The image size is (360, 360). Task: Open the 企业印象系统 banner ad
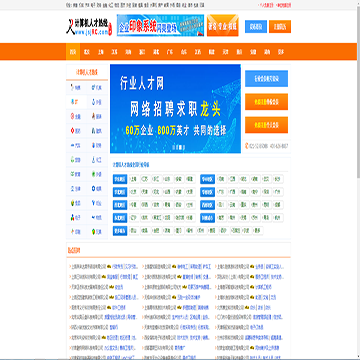[160, 25]
